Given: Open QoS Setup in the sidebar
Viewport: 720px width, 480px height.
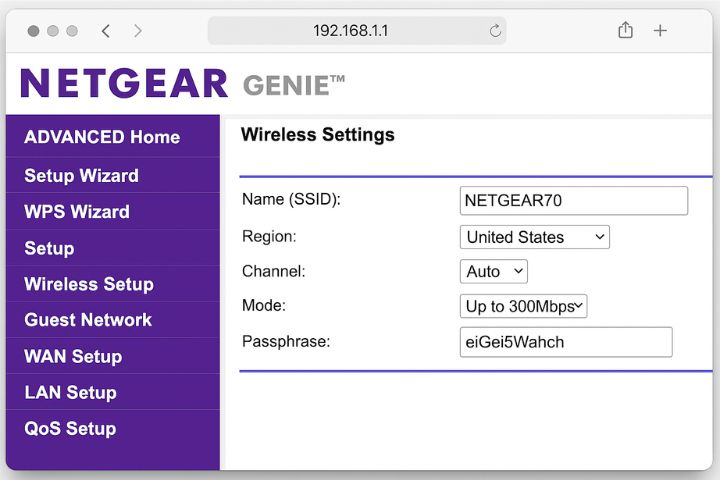Looking at the screenshot, I should [113, 428].
